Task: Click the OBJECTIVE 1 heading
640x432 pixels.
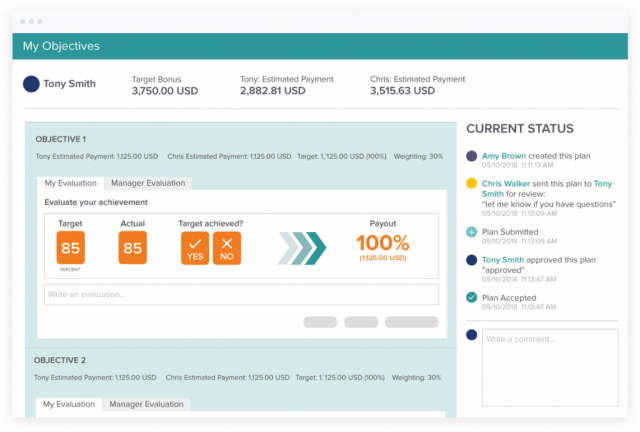Action: [60, 139]
